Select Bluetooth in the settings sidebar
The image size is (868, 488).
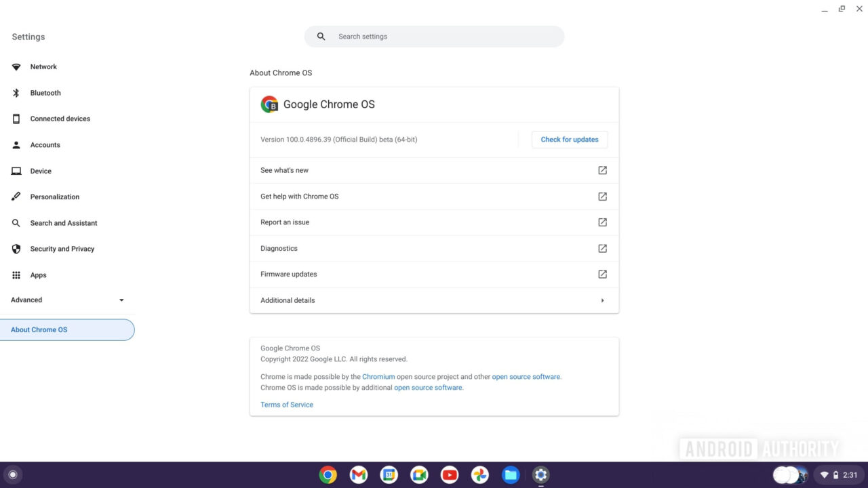45,93
